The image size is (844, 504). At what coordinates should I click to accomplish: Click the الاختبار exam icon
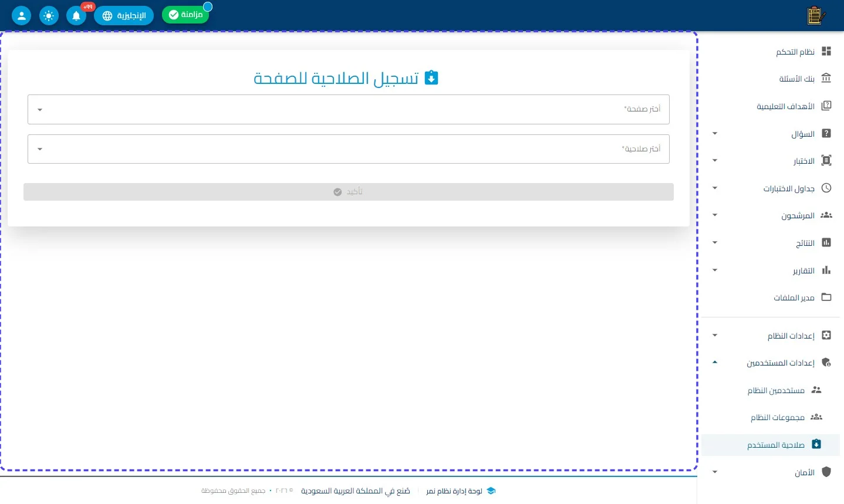(x=826, y=160)
